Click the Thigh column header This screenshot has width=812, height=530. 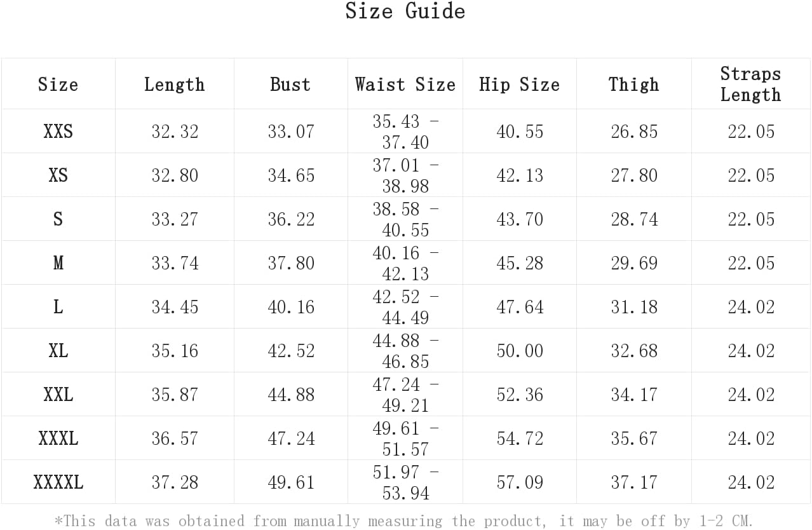coord(633,85)
